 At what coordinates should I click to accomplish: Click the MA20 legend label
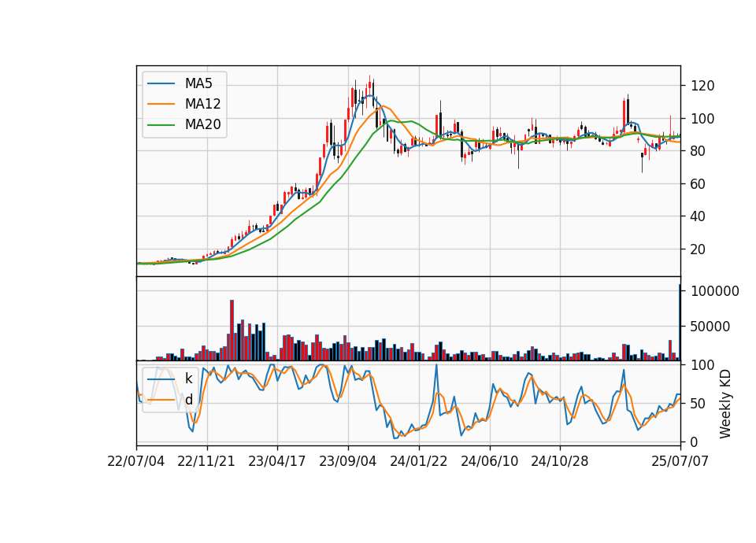pos(202,124)
